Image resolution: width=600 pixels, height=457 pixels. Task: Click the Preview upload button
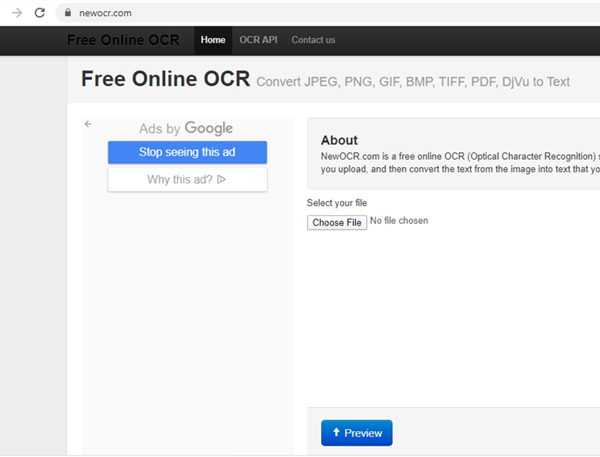point(357,433)
